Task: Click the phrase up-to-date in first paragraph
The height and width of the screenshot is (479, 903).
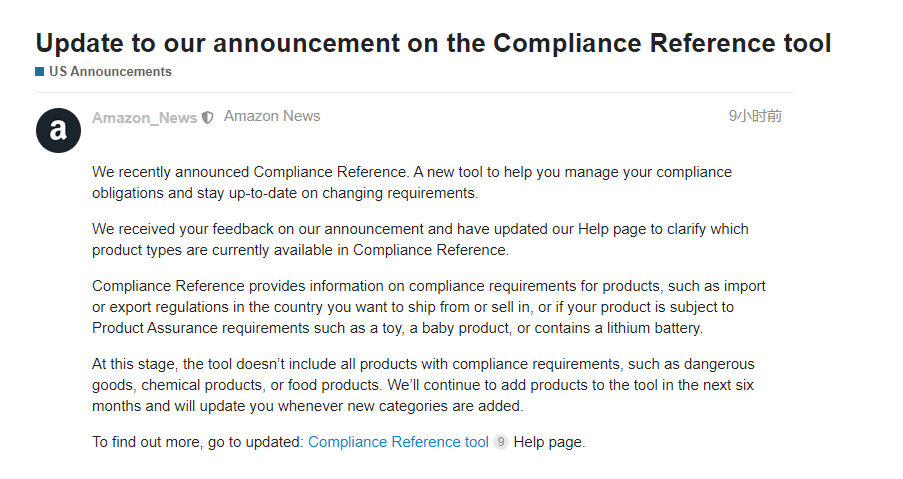Action: point(263,193)
